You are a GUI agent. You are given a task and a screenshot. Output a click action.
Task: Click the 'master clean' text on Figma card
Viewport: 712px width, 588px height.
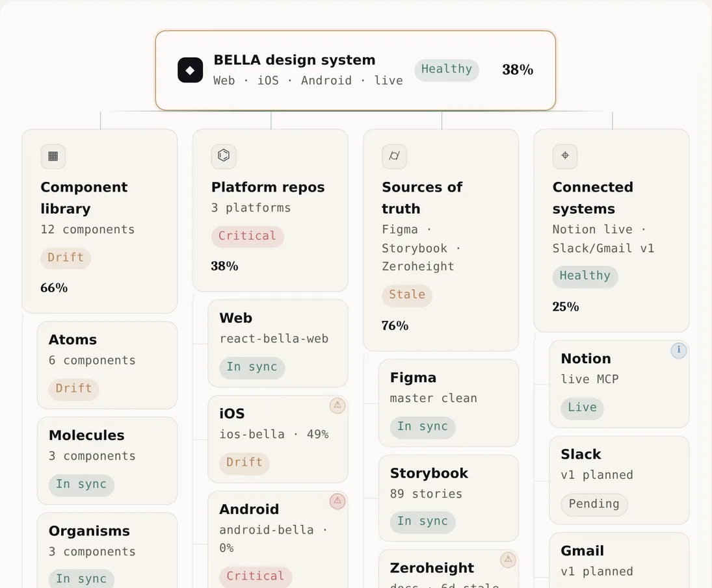tap(433, 399)
